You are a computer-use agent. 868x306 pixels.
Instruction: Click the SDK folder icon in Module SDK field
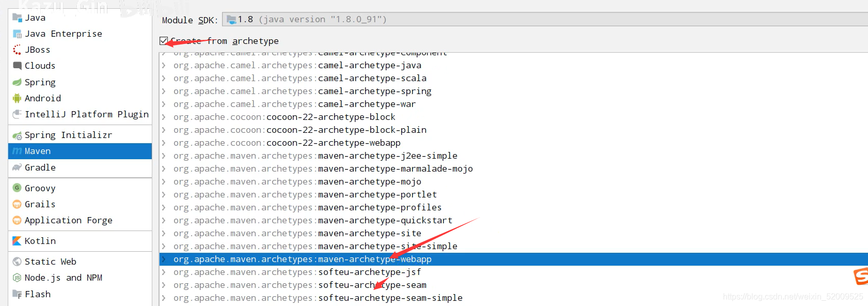[231, 20]
